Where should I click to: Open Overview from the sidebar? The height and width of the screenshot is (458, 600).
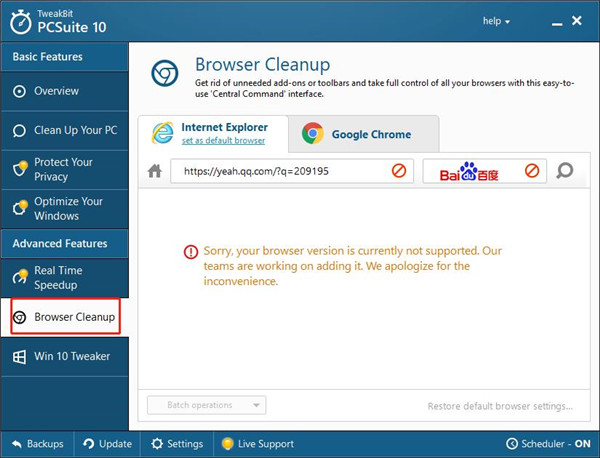56,91
